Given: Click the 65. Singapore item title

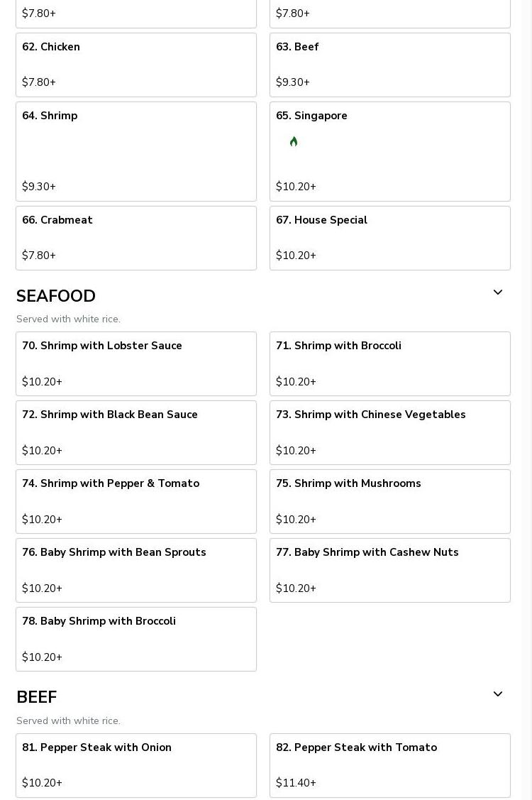Looking at the screenshot, I should [x=311, y=116].
